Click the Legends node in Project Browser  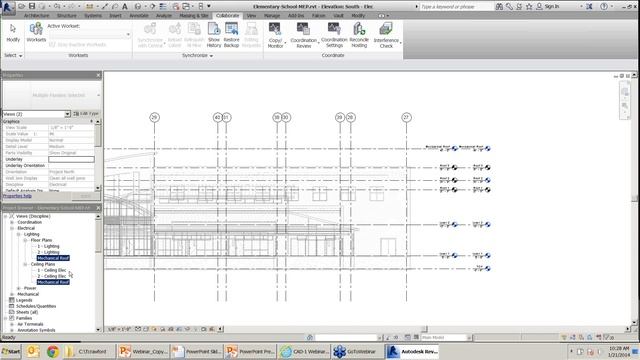point(24,300)
